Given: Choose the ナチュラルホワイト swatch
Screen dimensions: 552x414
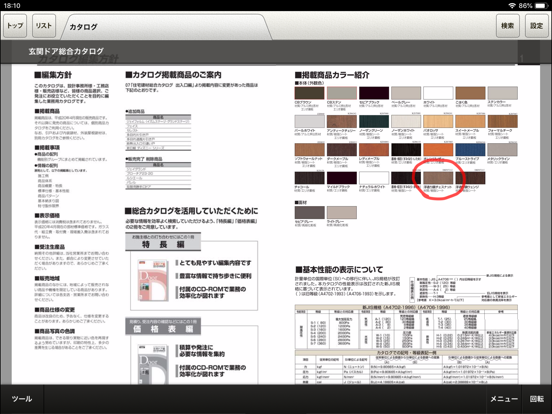Looking at the screenshot, I should coord(374,178).
